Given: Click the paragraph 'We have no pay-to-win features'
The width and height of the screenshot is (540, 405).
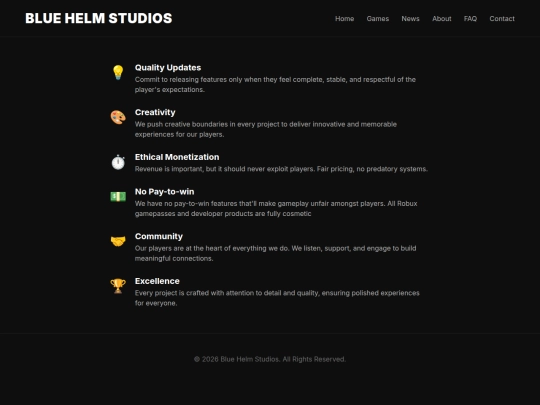Looking at the screenshot, I should [x=276, y=208].
